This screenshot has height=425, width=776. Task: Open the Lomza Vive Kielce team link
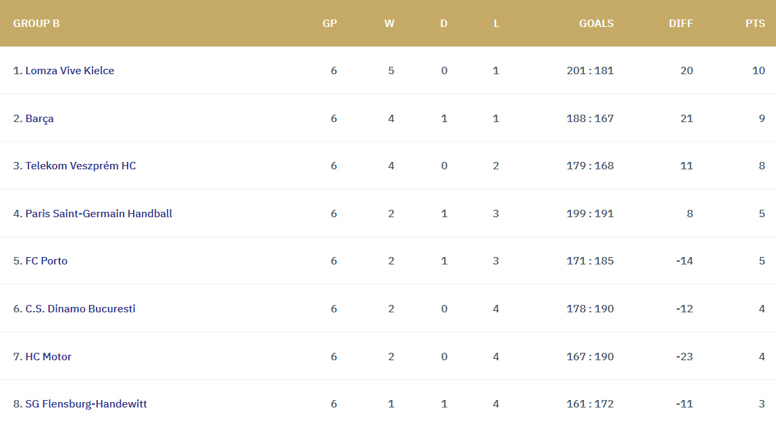69,71
